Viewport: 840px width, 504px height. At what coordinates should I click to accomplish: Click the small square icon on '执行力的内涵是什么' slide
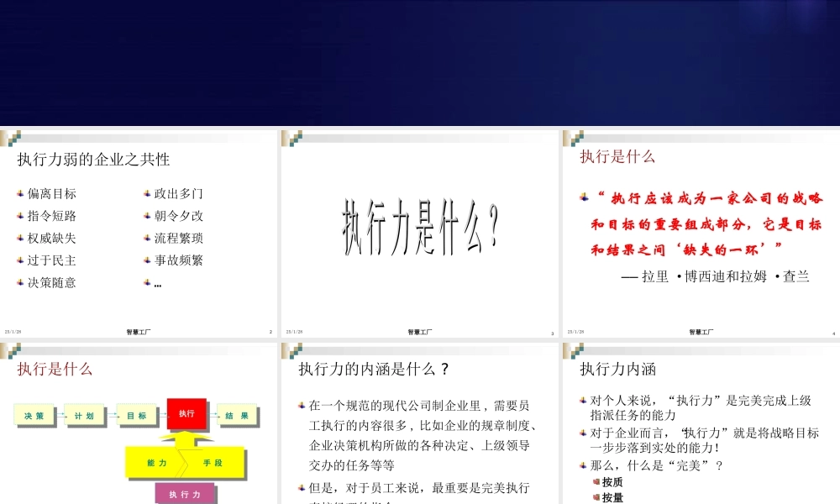click(296, 351)
